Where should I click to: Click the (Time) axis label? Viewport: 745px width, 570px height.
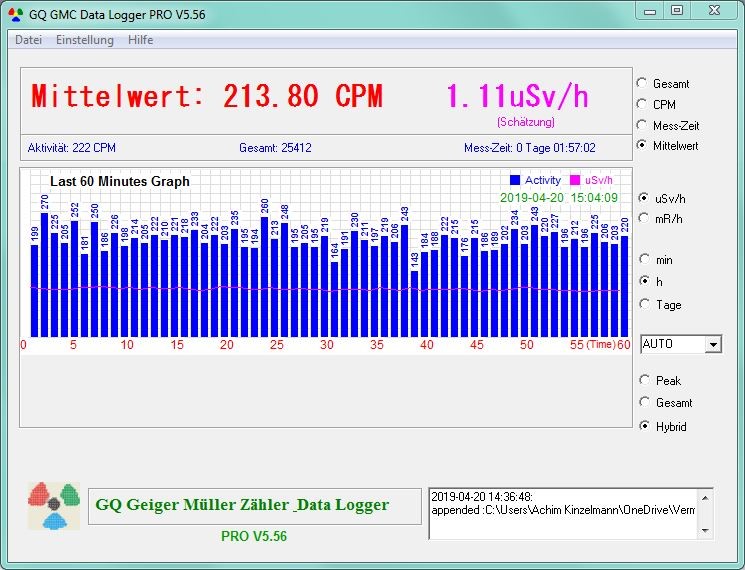click(601, 344)
